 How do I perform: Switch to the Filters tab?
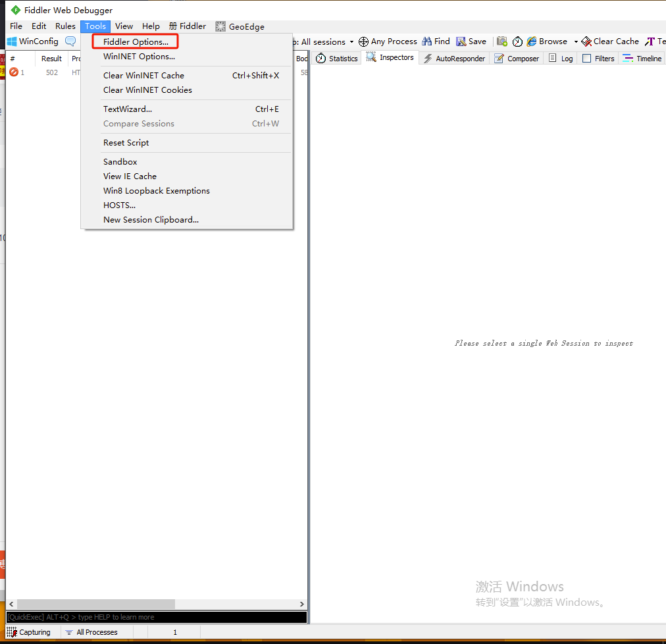click(598, 58)
